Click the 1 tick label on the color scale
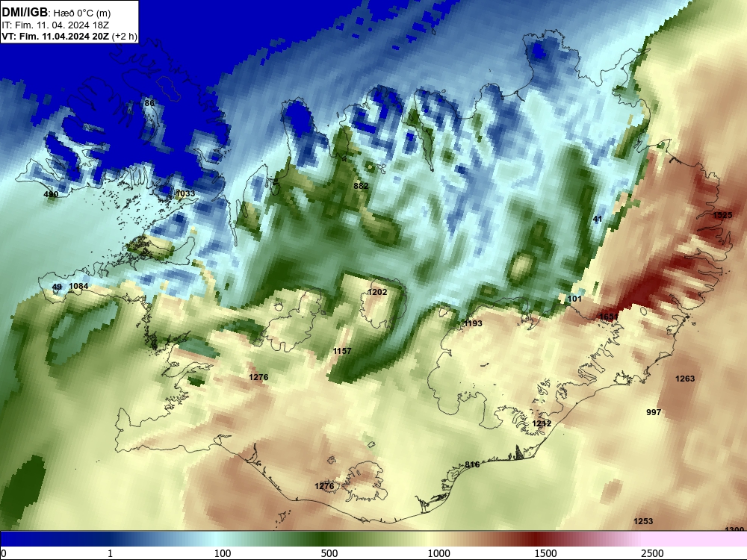Viewport: 747px width, 560px height. pos(110,553)
